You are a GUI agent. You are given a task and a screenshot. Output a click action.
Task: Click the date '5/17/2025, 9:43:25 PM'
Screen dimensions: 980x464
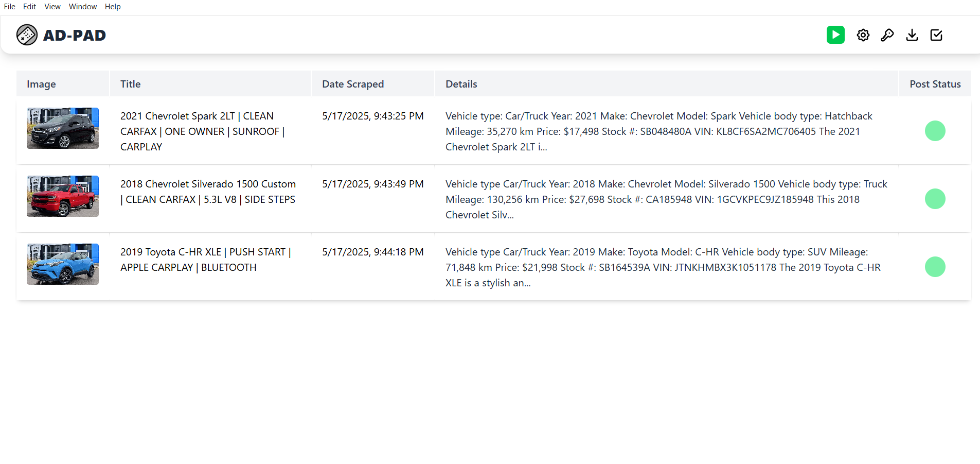373,116
